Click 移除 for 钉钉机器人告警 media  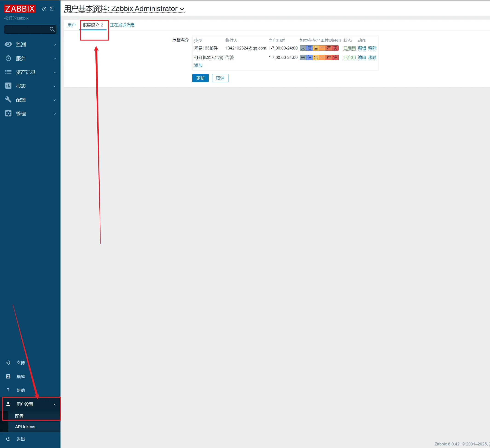click(372, 57)
